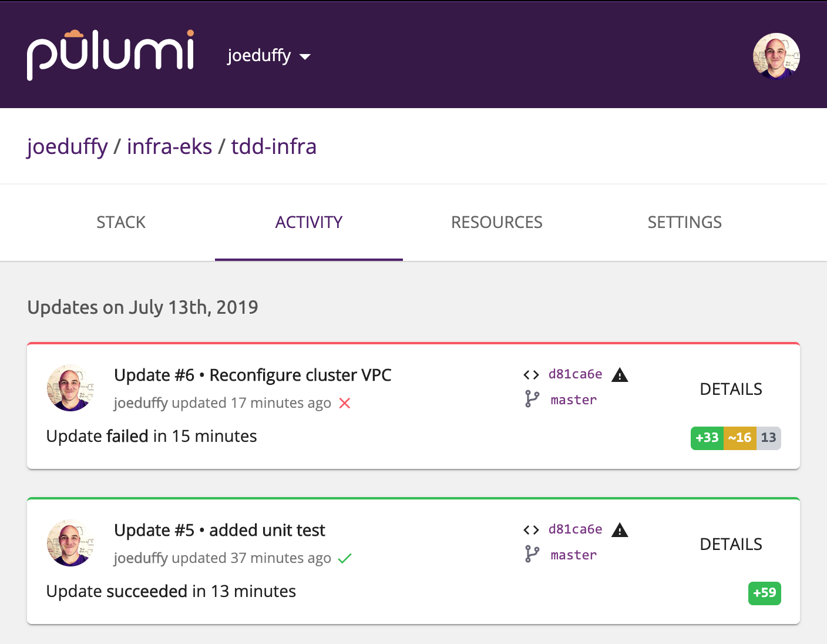Image resolution: width=827 pixels, height=644 pixels.
Task: Click the git branch icon on Update #5
Action: [x=532, y=554]
